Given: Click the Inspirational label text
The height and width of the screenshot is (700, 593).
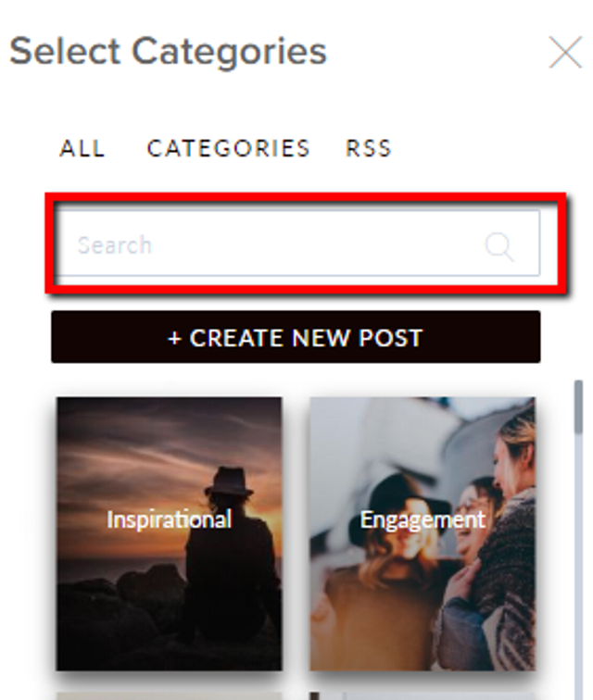Looking at the screenshot, I should pyautogui.click(x=170, y=519).
